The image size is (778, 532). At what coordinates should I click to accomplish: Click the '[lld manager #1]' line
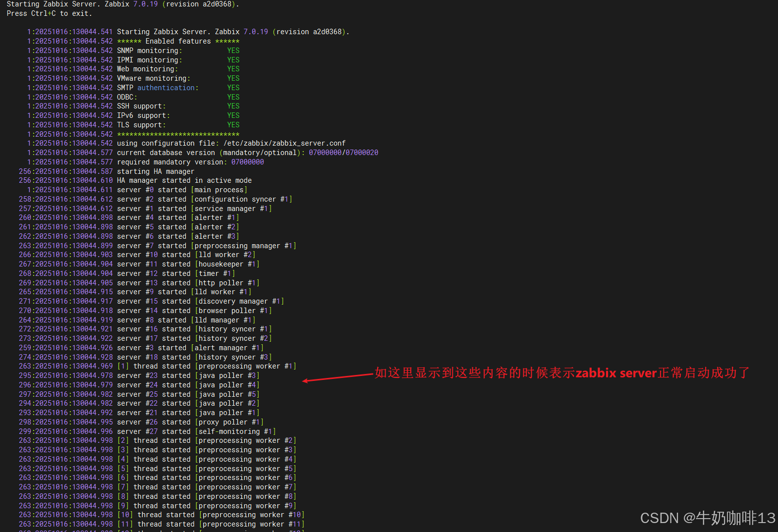click(x=137, y=320)
